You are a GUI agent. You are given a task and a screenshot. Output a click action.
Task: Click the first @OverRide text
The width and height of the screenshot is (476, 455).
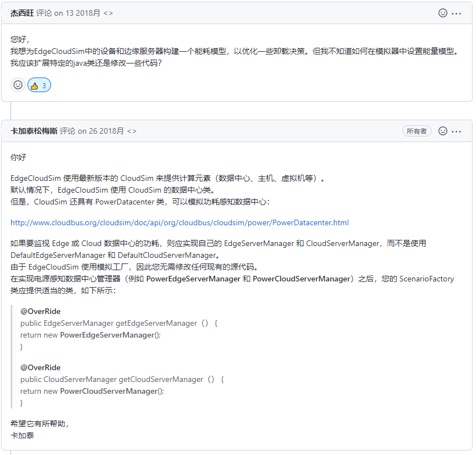[x=40, y=311]
